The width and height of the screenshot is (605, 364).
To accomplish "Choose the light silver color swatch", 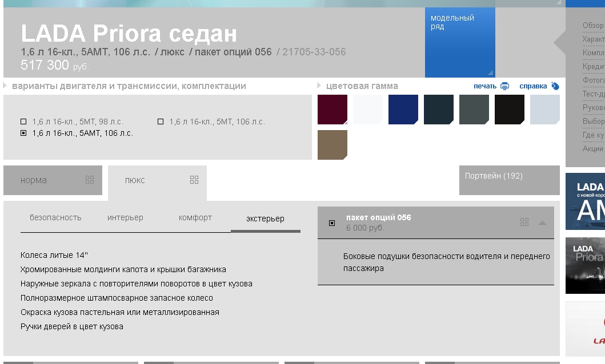I will pyautogui.click(x=545, y=110).
